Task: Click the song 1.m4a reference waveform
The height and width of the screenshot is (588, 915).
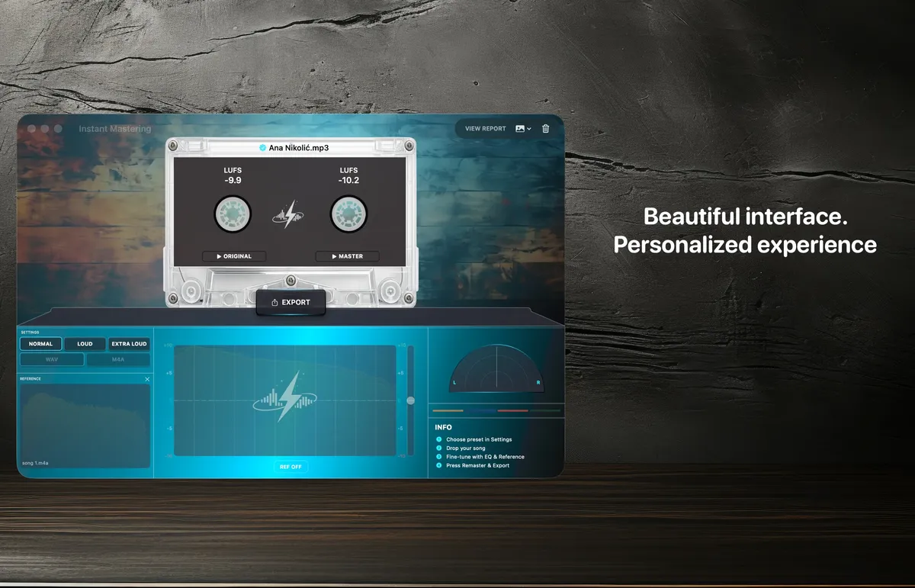Action: (84, 423)
